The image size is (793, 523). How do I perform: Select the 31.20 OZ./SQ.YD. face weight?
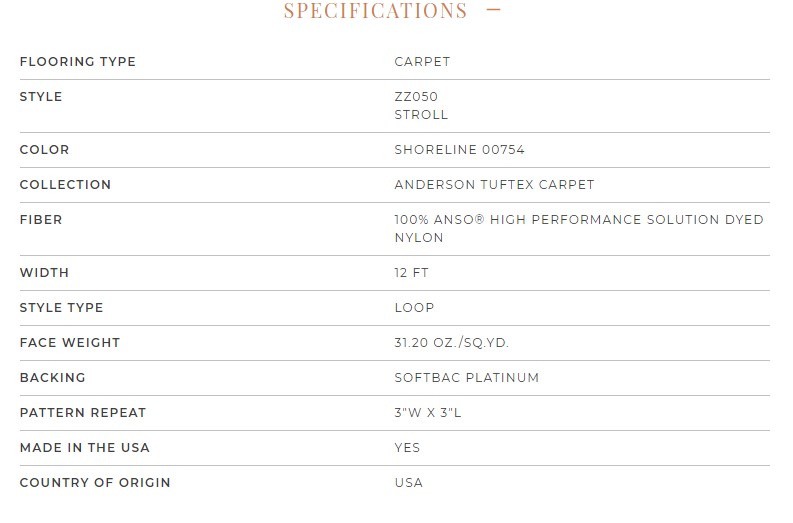451,343
